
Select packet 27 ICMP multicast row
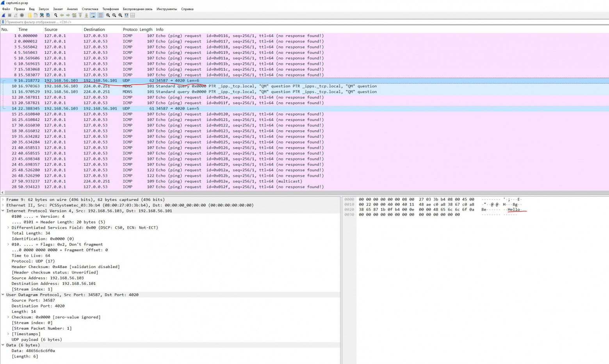coord(304,181)
